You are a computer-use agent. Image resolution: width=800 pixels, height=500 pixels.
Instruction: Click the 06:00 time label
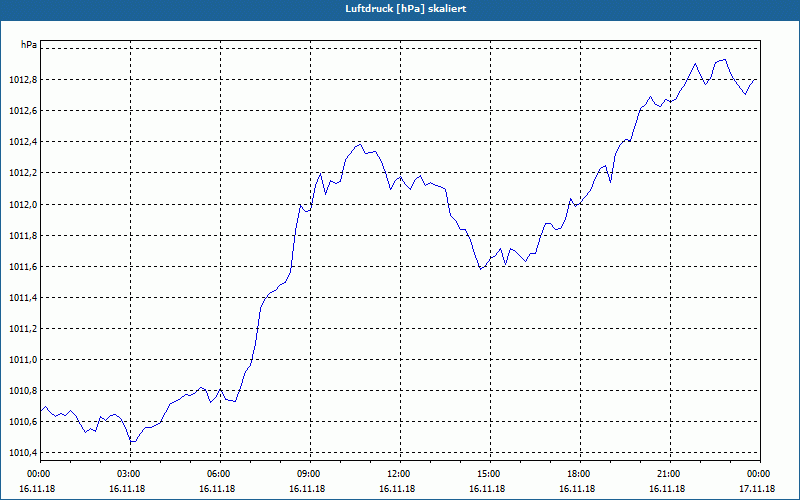point(220,474)
